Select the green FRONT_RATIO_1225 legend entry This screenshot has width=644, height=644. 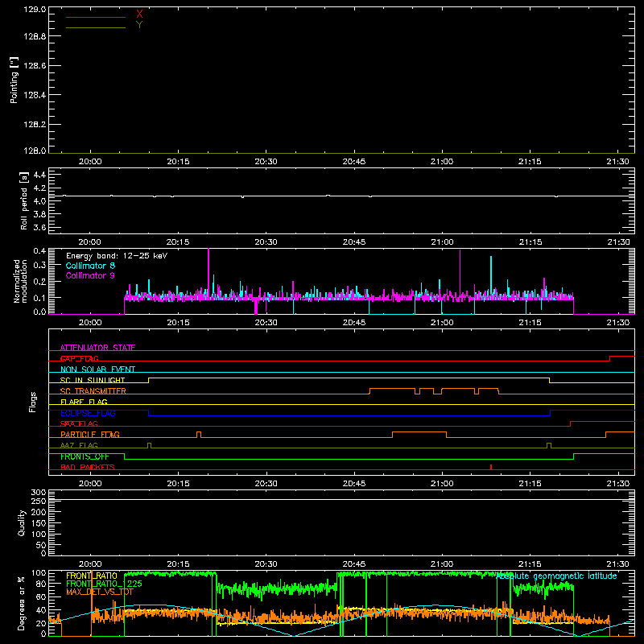tap(105, 584)
